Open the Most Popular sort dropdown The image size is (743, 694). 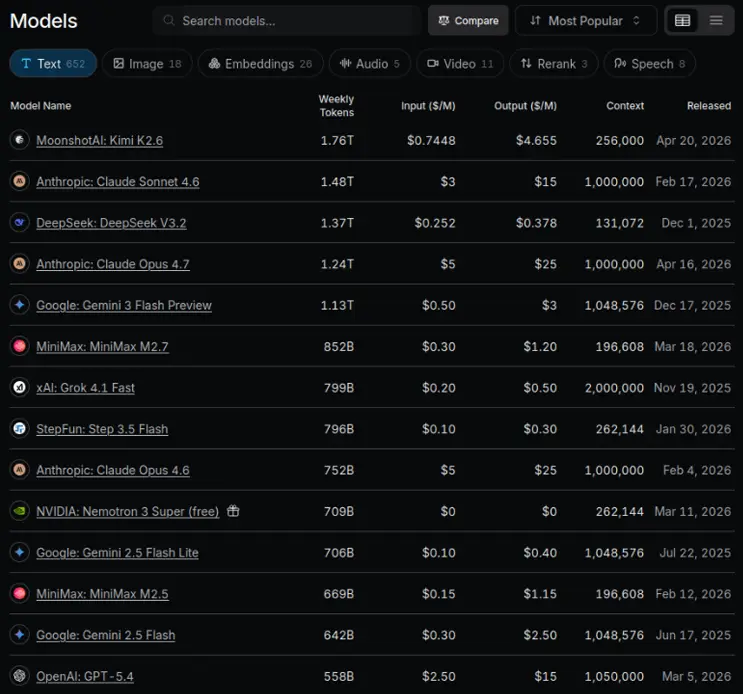click(585, 21)
